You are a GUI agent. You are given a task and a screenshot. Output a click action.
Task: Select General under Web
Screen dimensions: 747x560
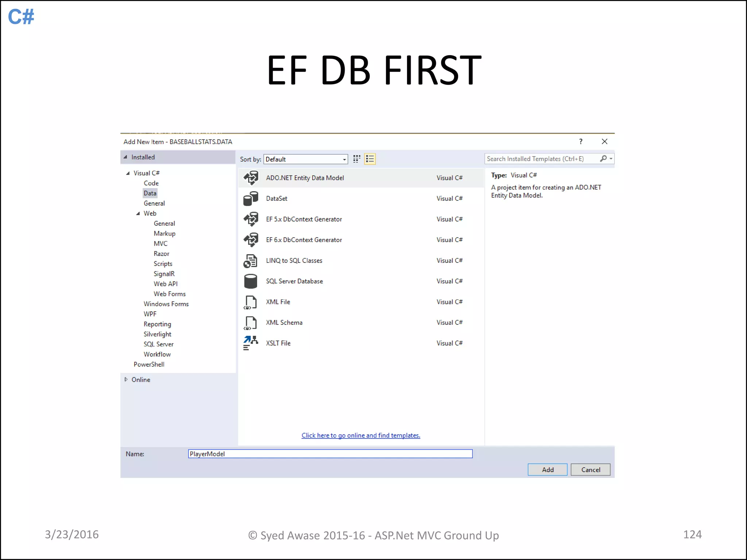[164, 223]
